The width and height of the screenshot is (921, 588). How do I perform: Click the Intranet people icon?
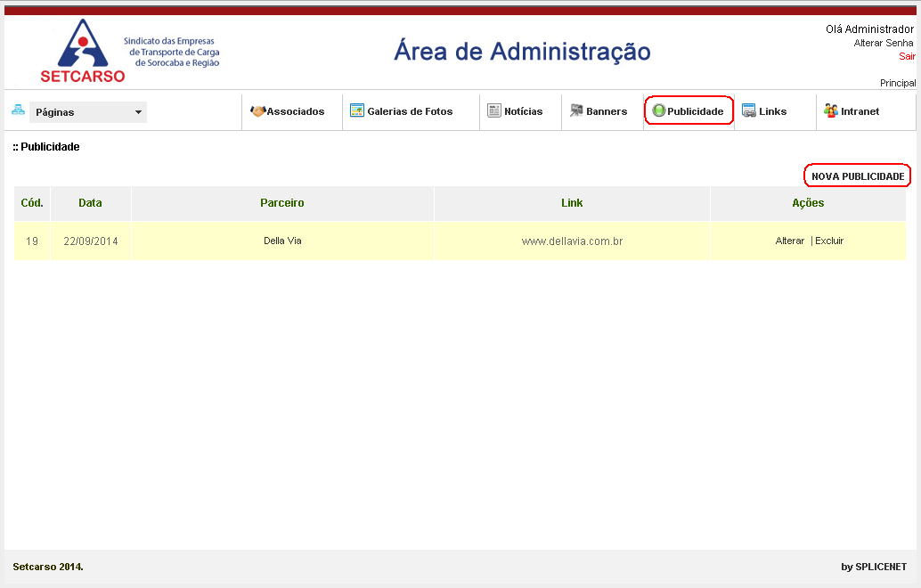click(x=830, y=110)
